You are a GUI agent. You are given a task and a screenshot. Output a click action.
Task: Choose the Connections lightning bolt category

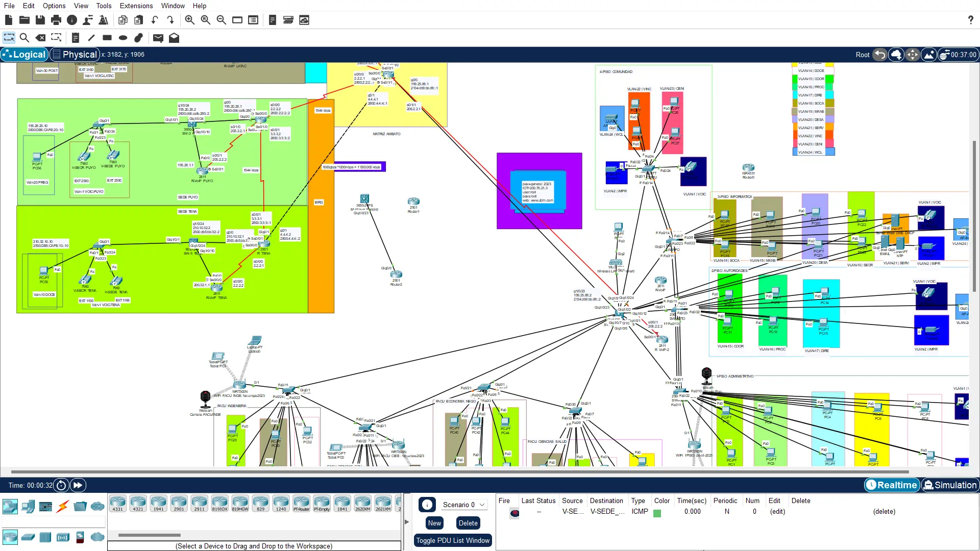click(x=63, y=507)
